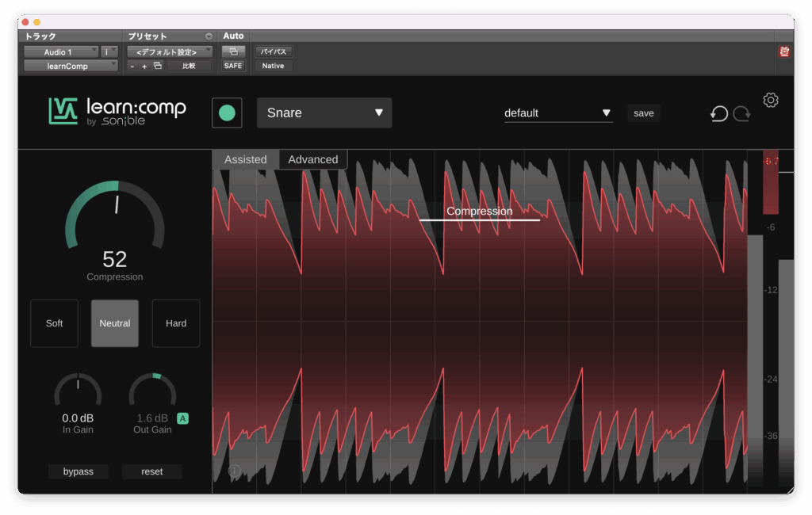This screenshot has width=812, height=515.
Task: Click the 0.0 dB In Gain value
Action: 78,418
